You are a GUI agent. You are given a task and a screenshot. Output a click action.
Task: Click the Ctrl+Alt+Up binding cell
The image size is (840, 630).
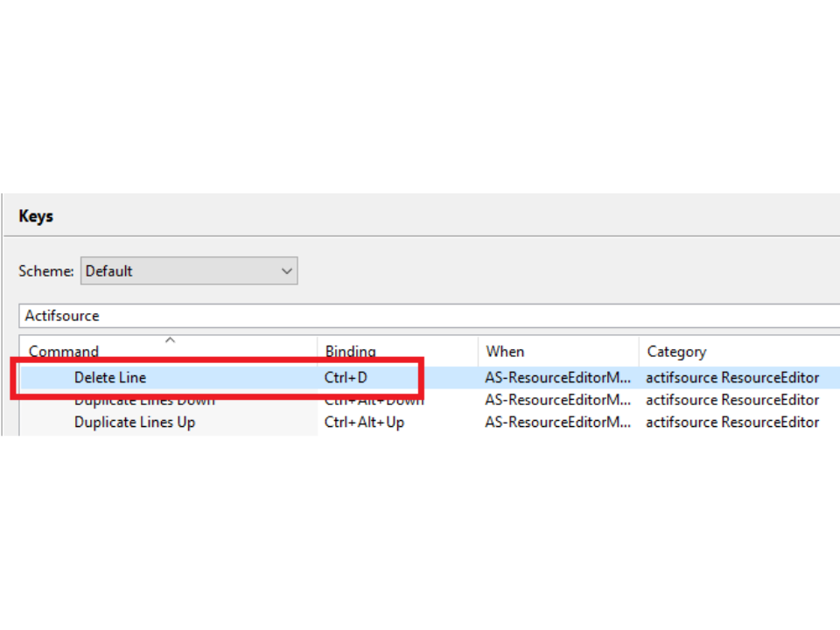pos(364,423)
